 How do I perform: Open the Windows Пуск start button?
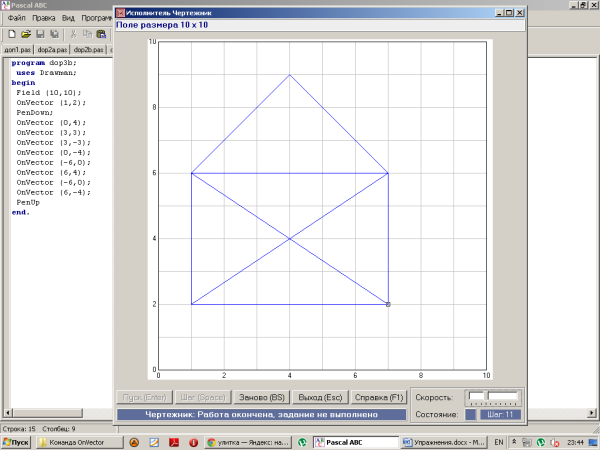coord(18,441)
